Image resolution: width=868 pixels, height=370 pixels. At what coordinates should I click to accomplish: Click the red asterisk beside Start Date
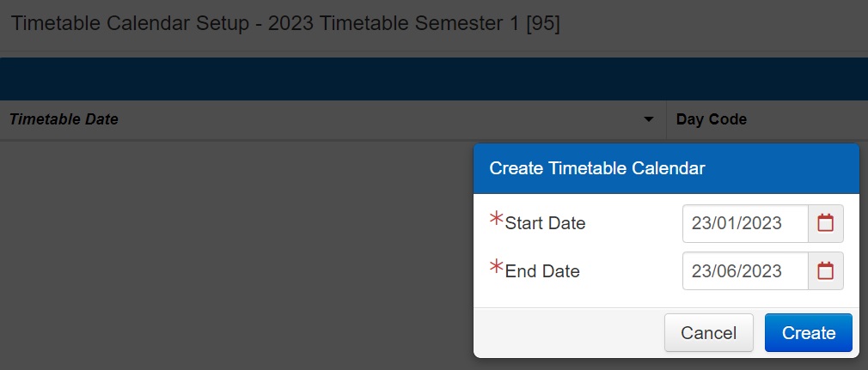coord(496,220)
